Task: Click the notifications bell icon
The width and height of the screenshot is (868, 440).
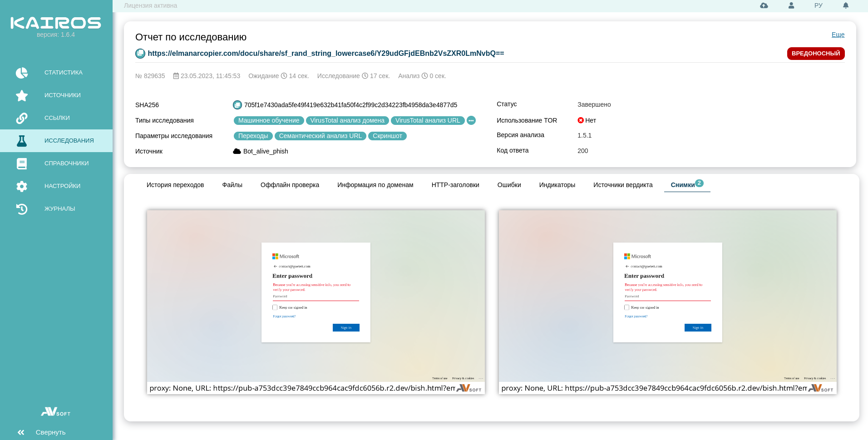Action: pyautogui.click(x=846, y=5)
